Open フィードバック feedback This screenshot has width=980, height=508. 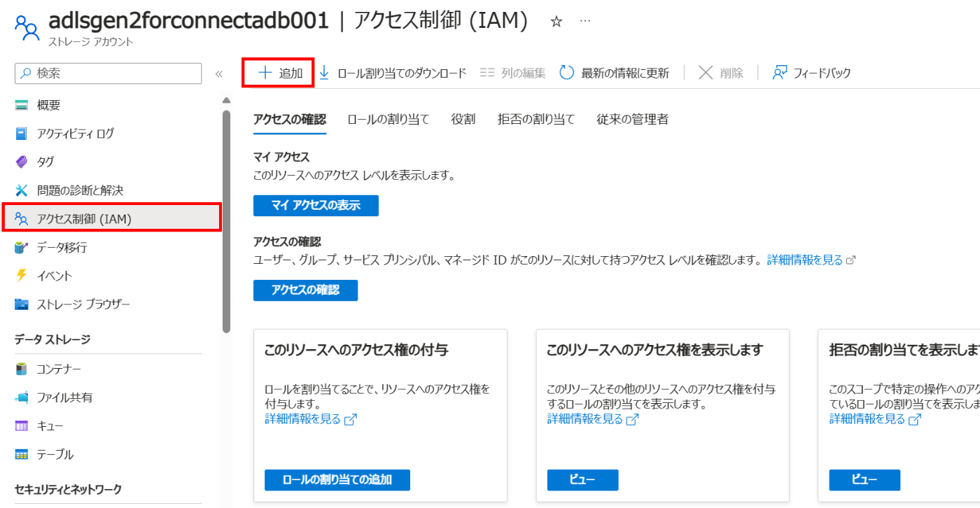click(x=811, y=73)
